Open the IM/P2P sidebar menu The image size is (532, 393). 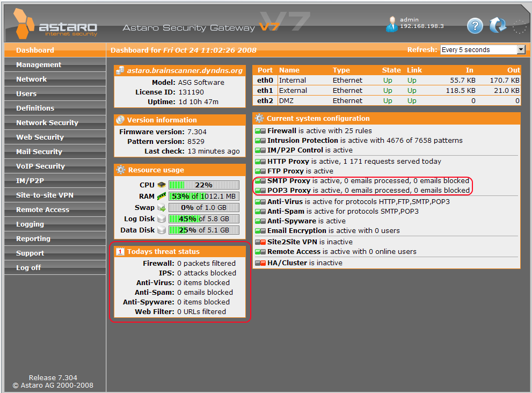tap(55, 180)
